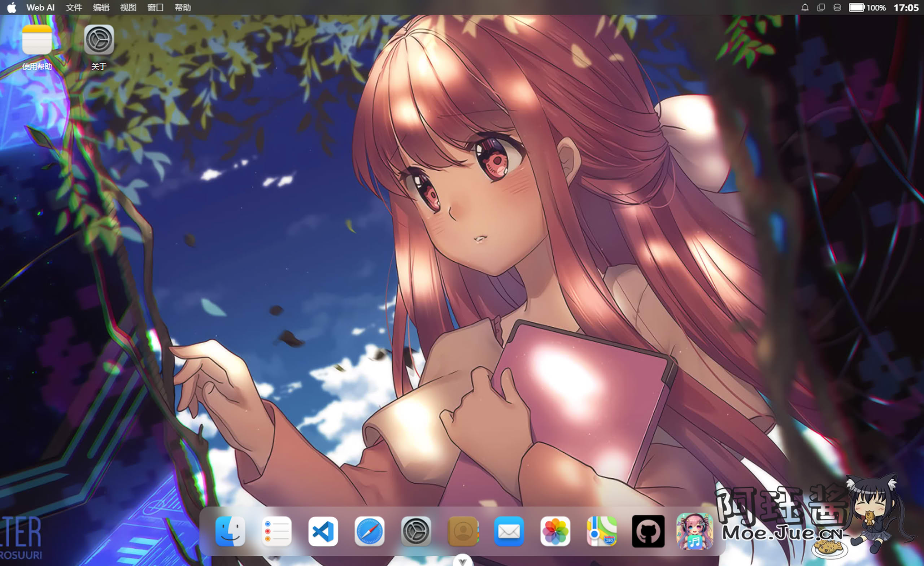Open the Photos app in the dock

[555, 531]
